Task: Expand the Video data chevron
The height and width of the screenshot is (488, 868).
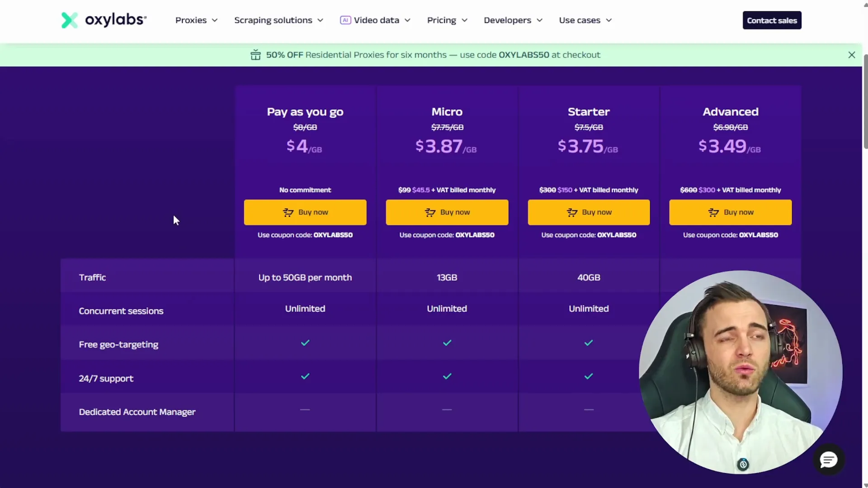Action: coord(407,20)
